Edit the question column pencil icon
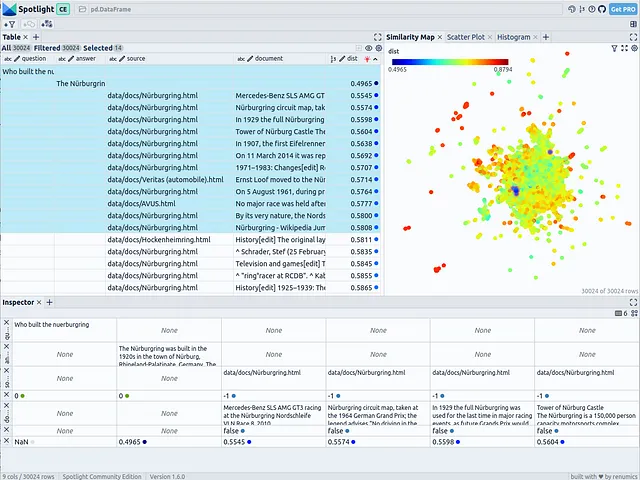The image size is (640, 480). point(17,59)
